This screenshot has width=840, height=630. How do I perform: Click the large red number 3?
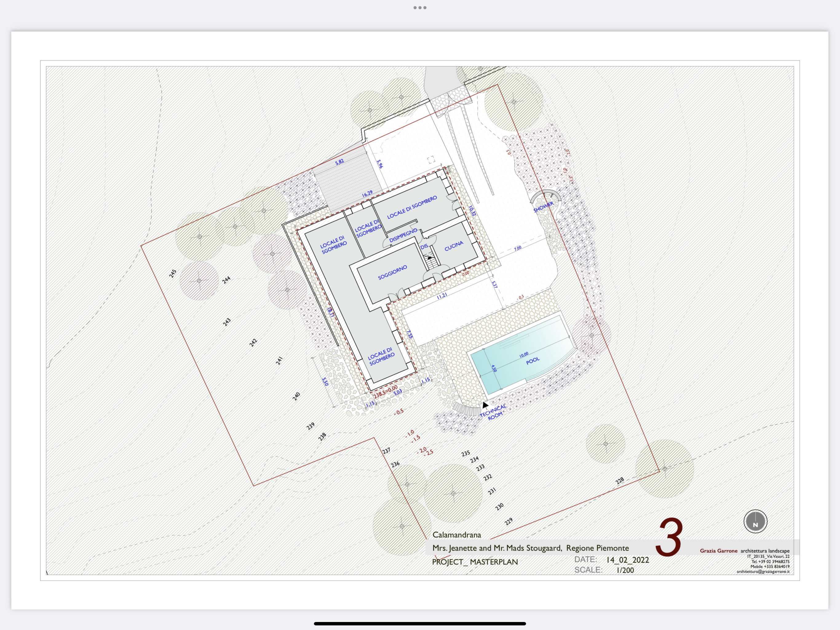click(x=669, y=537)
